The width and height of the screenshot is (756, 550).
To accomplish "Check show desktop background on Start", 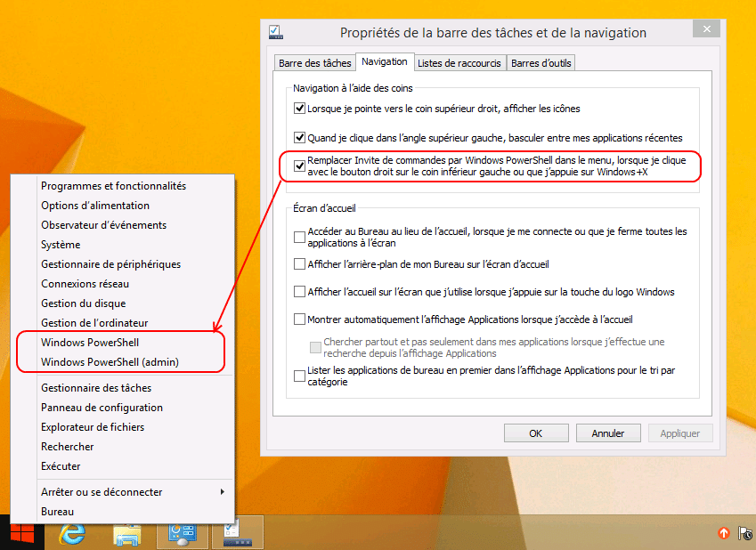I will pos(299,264).
